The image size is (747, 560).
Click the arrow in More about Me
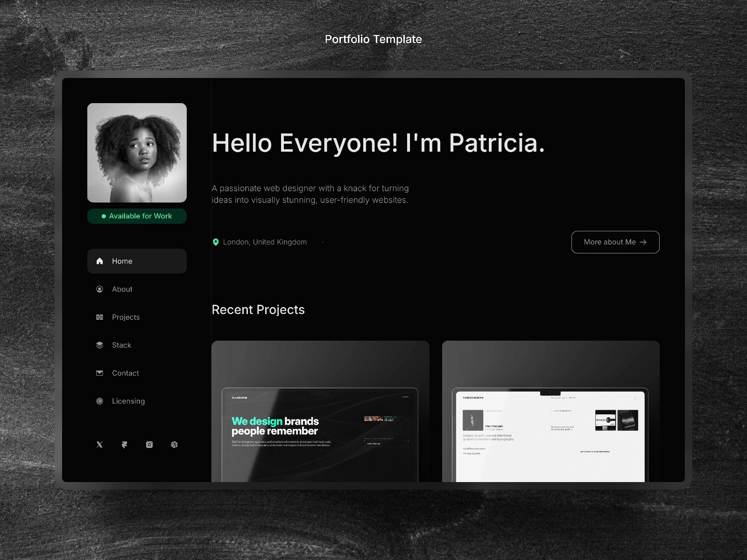pos(643,242)
